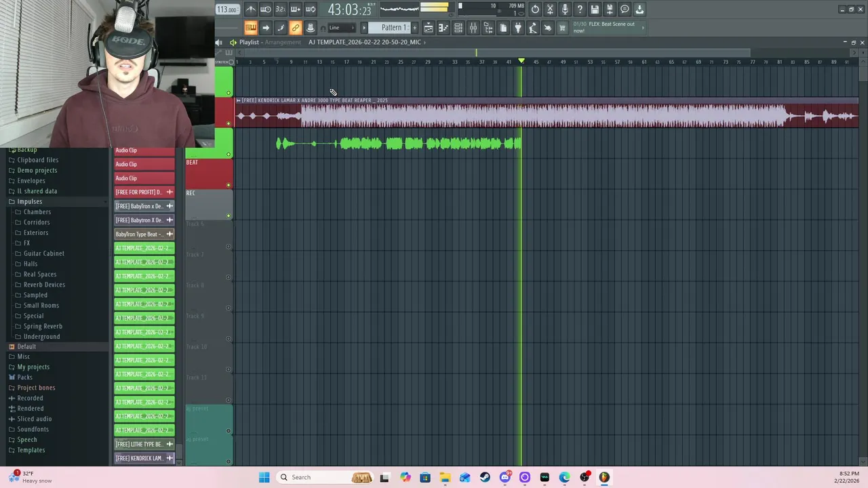
Task: Open the Line snap dropdown
Action: pyautogui.click(x=341, y=28)
